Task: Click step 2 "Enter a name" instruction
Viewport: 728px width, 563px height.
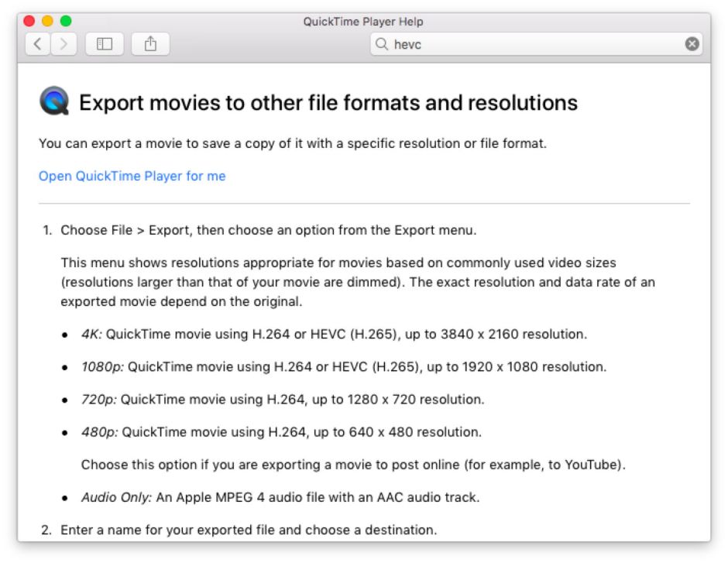Action: click(248, 530)
